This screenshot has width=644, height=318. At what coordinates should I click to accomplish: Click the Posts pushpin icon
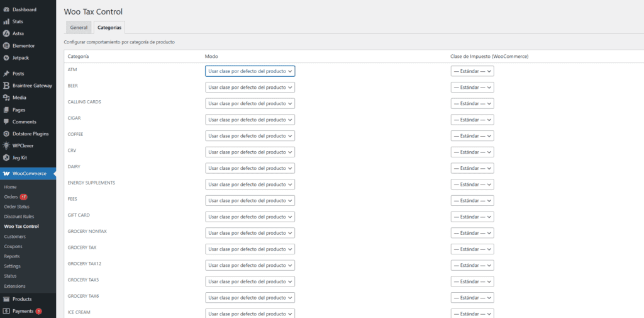pyautogui.click(x=6, y=74)
